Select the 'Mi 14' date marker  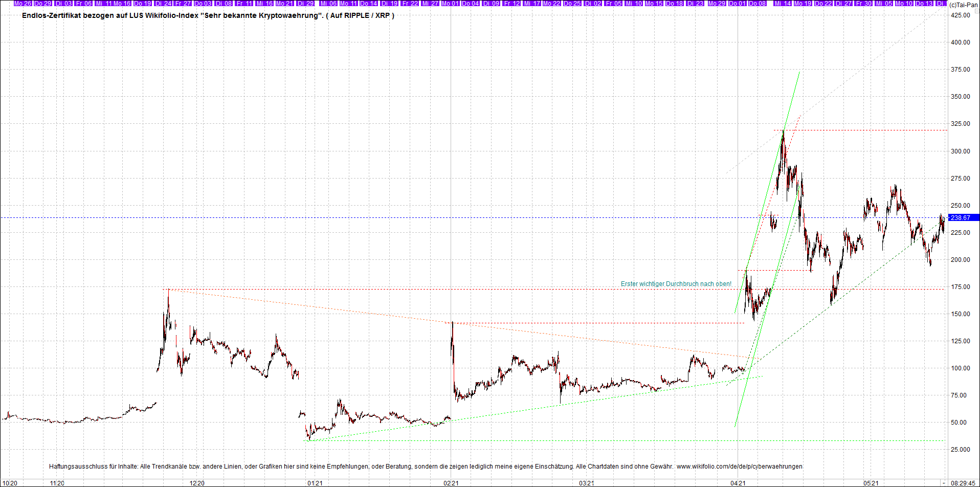tap(783, 3)
